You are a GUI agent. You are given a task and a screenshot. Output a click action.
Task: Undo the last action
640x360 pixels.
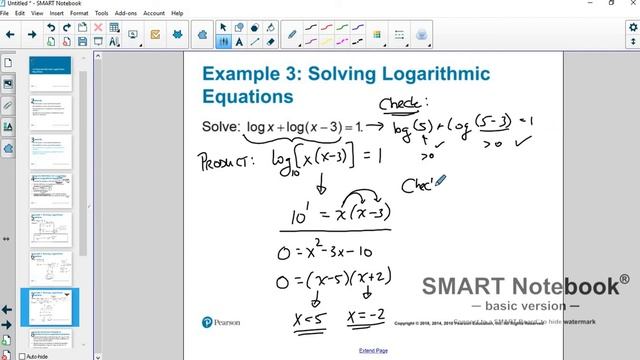pos(51,27)
